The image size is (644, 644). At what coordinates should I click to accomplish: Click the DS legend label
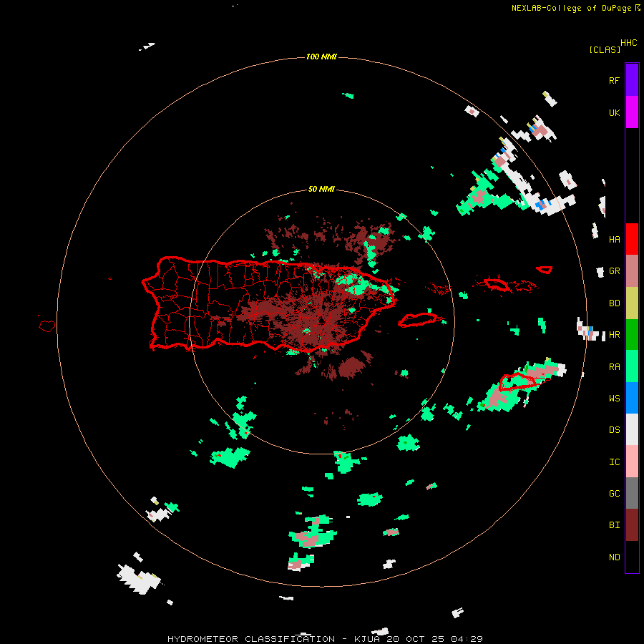pos(614,429)
